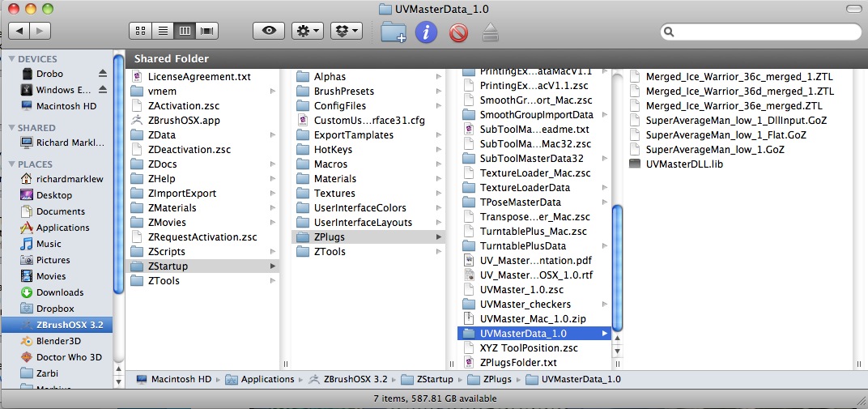Collapse the SHARED sidebar section
Screen dimensions: 868x409
coord(12,128)
